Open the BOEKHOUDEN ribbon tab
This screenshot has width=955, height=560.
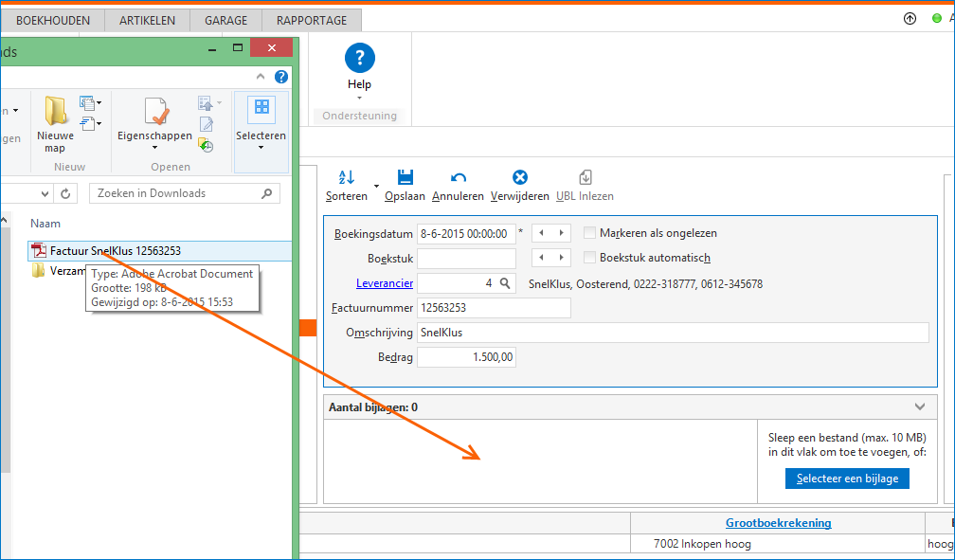coord(53,20)
